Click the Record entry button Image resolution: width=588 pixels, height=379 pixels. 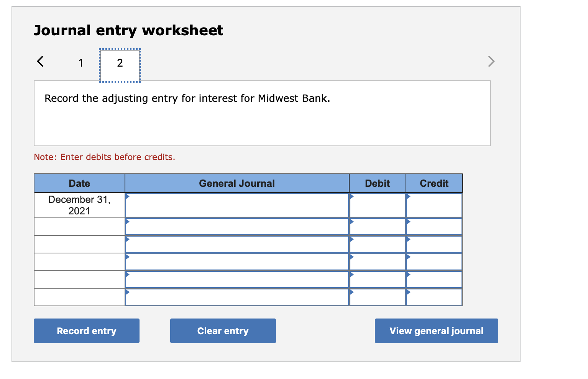point(86,330)
